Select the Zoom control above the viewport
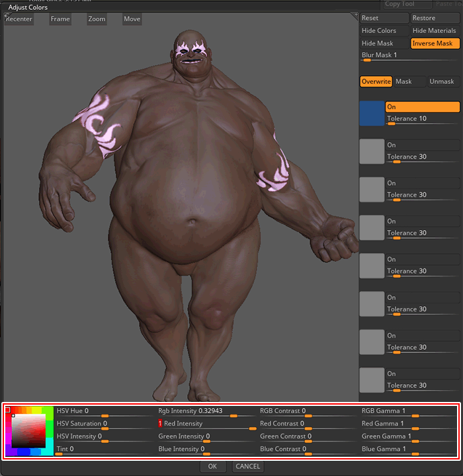Image resolution: width=463 pixels, height=476 pixels. click(97, 19)
